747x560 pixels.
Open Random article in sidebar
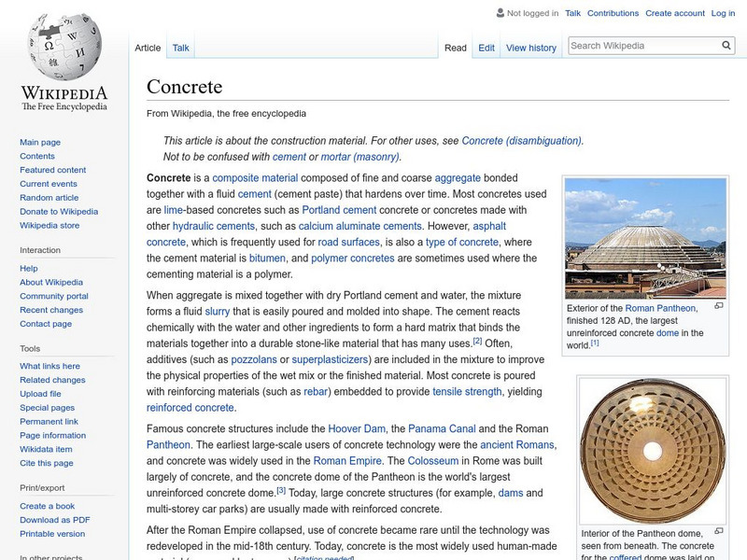(x=49, y=198)
